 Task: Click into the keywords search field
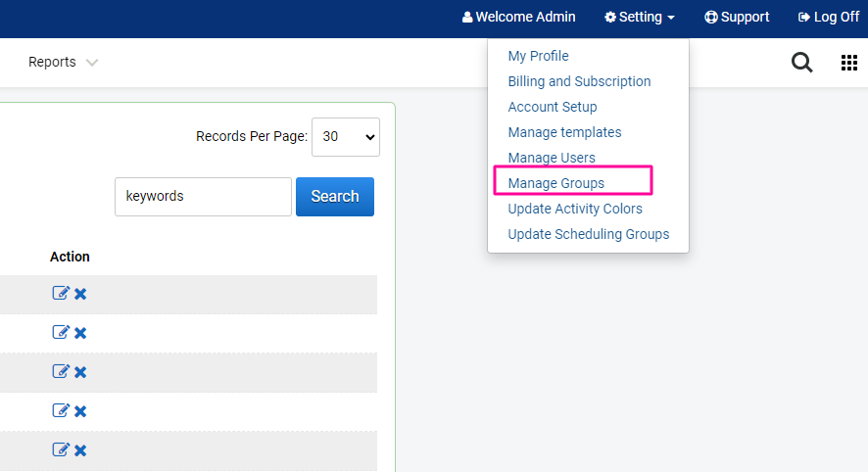tap(203, 196)
